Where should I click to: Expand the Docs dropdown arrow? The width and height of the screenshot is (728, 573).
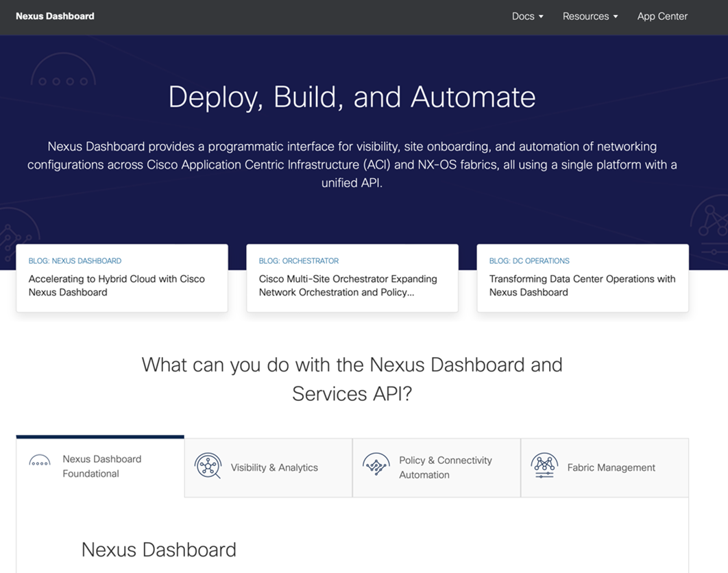(x=541, y=16)
